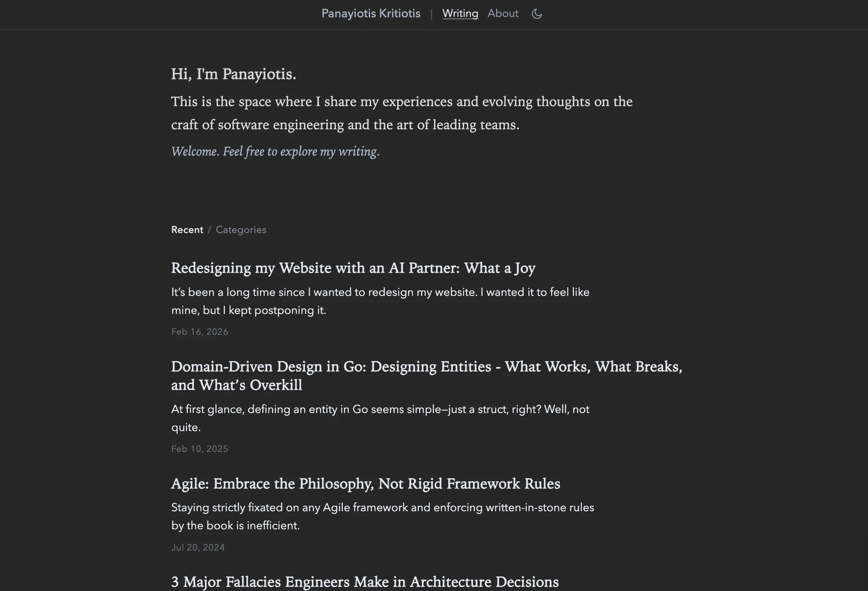The height and width of the screenshot is (591, 868).
Task: Click the intro paragraph about software engineering
Action: 401,113
